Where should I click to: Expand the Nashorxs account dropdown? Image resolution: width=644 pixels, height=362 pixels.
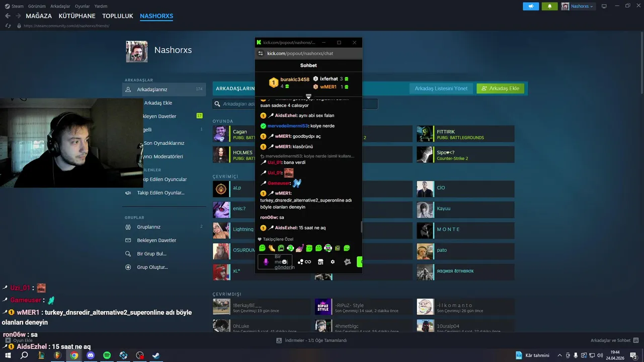(x=578, y=6)
